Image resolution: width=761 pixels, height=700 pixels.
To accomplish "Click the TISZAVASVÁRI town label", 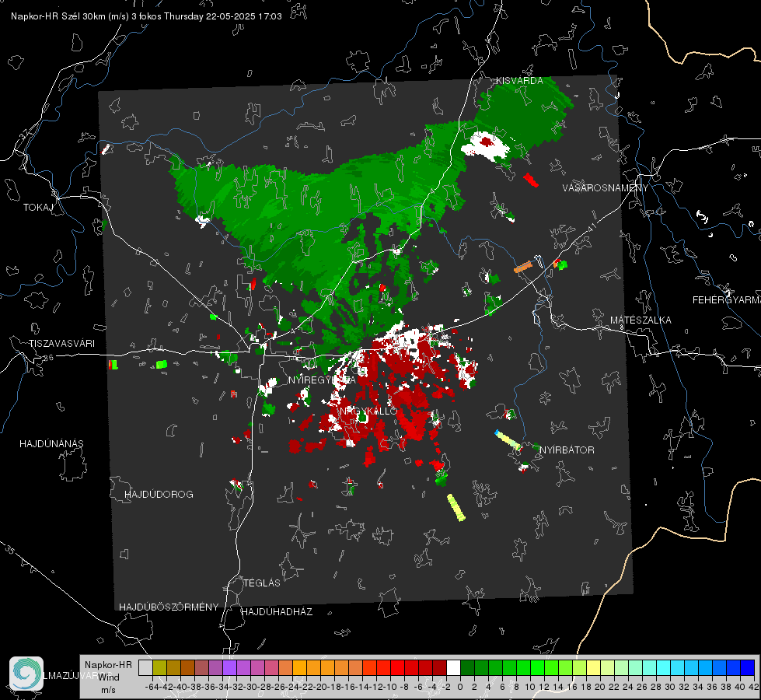I will pyautogui.click(x=61, y=344).
